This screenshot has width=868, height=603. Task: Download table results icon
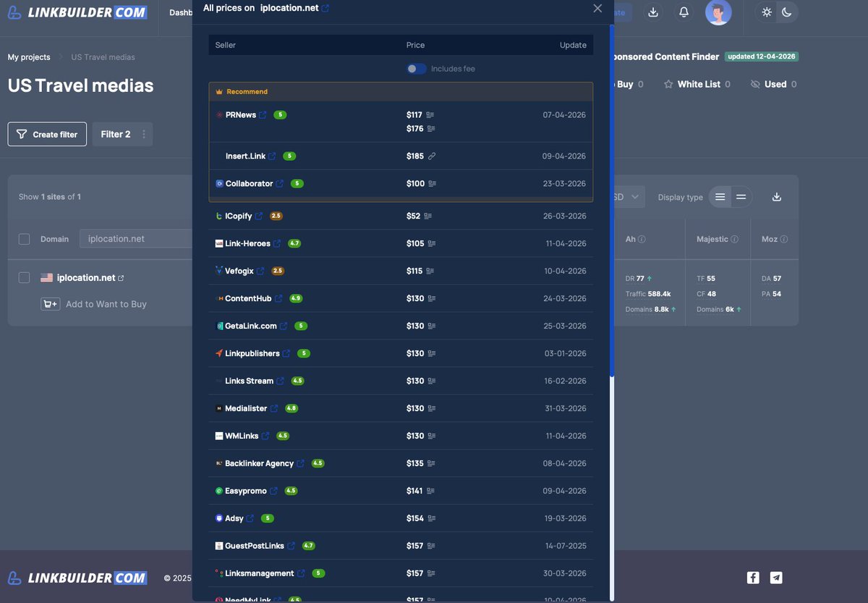pos(777,197)
